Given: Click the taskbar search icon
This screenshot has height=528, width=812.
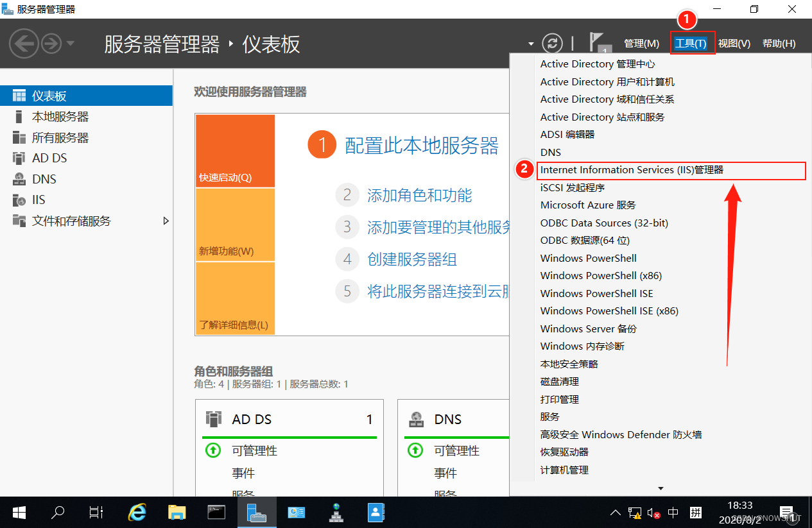Looking at the screenshot, I should (x=58, y=512).
